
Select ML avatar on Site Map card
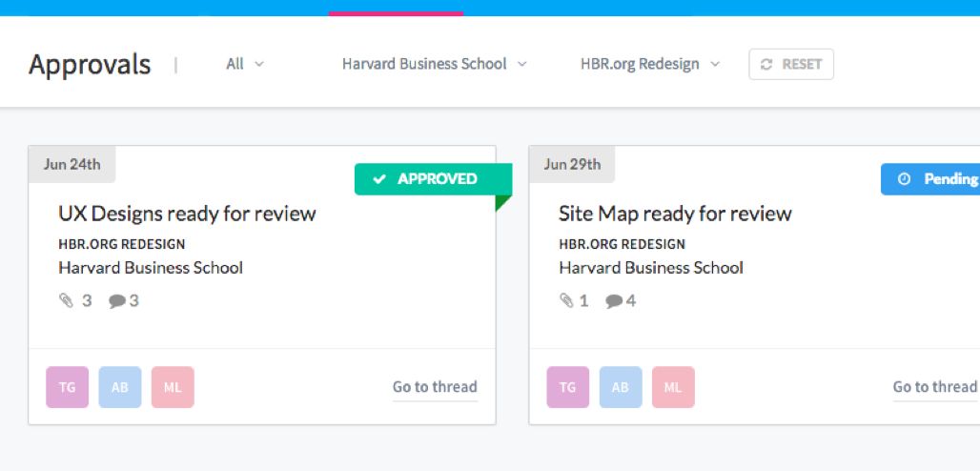(673, 387)
